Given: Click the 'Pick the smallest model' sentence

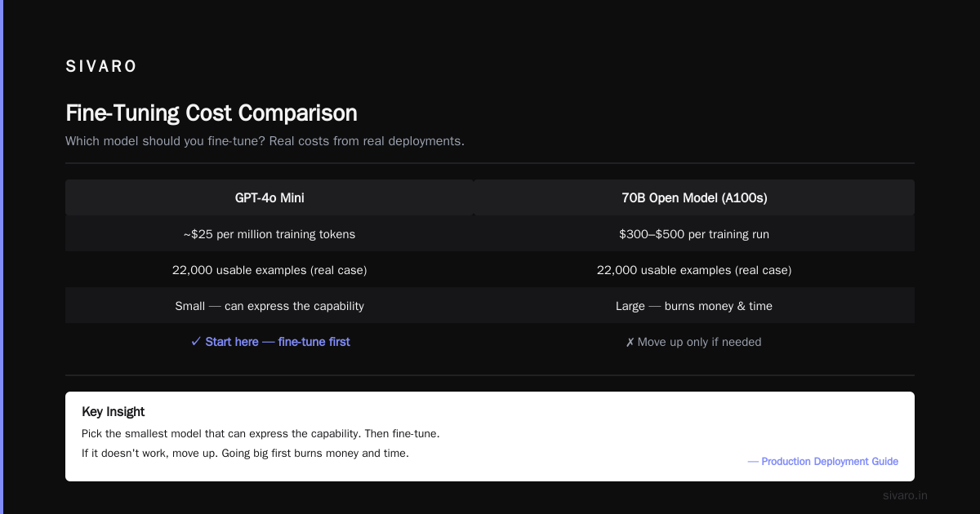Looking at the screenshot, I should (x=261, y=433).
